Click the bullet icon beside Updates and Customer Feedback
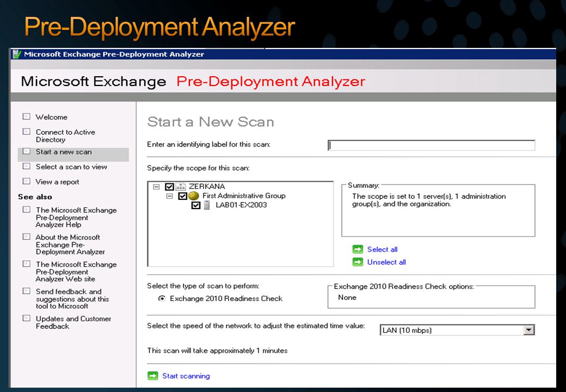This screenshot has height=392, width=566. [26, 318]
